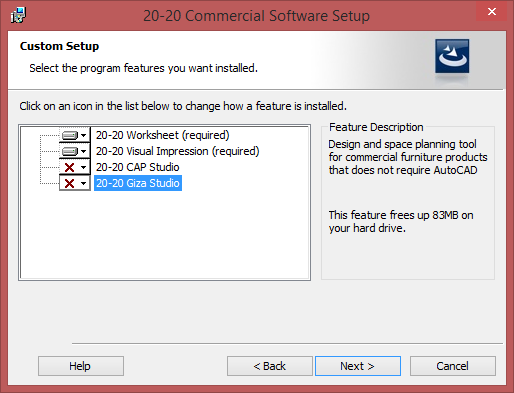This screenshot has height=393, width=514.
Task: Open the install dropdown arrow for 20-20 Visual Impression
Action: (83, 151)
